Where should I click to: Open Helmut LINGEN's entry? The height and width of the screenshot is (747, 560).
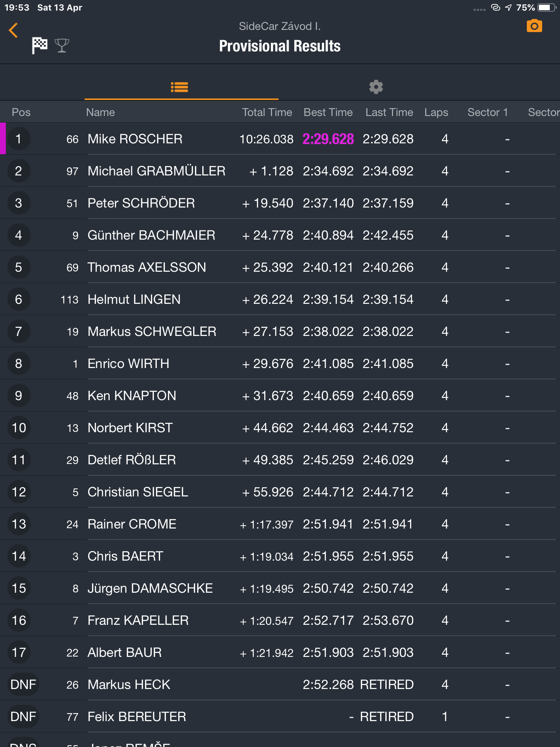pyautogui.click(x=280, y=299)
